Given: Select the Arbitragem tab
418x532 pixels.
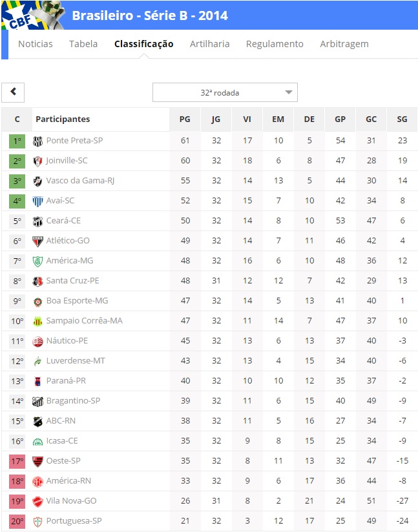Looking at the screenshot, I should [344, 44].
